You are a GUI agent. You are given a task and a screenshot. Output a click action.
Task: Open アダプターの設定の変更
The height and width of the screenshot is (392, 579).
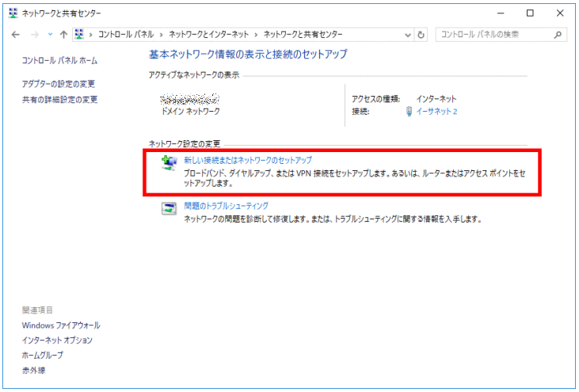pos(59,84)
